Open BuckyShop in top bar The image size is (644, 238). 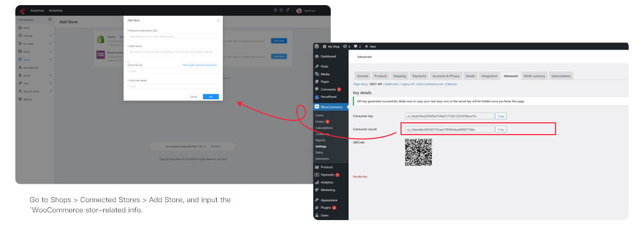[x=55, y=10]
